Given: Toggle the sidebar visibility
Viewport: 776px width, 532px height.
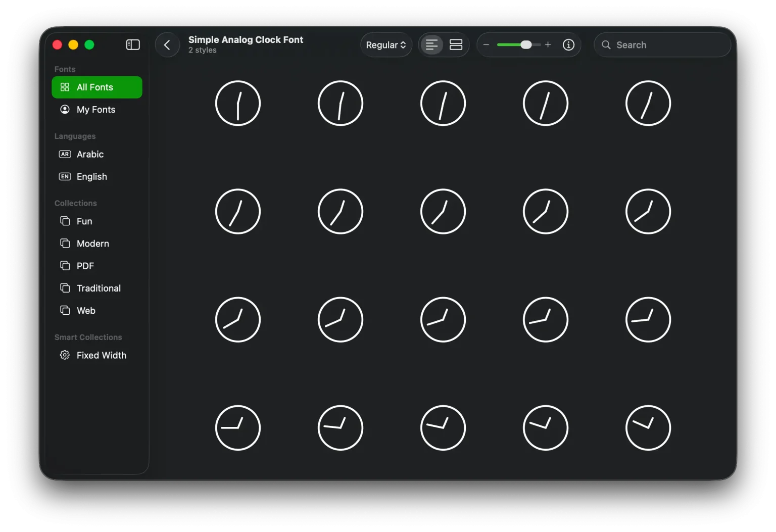Looking at the screenshot, I should [x=132, y=44].
